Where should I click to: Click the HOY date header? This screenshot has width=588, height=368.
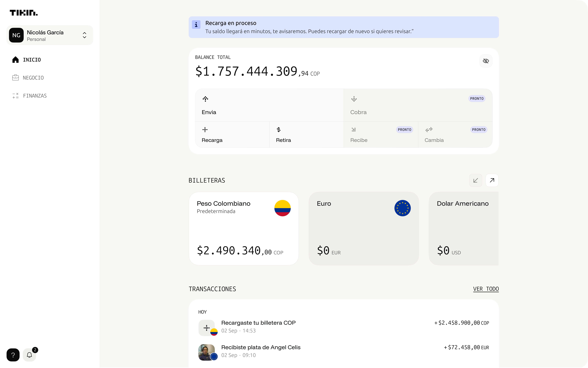(202, 312)
